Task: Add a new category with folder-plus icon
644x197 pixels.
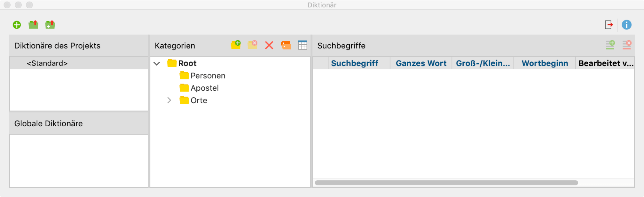Action: pos(236,45)
